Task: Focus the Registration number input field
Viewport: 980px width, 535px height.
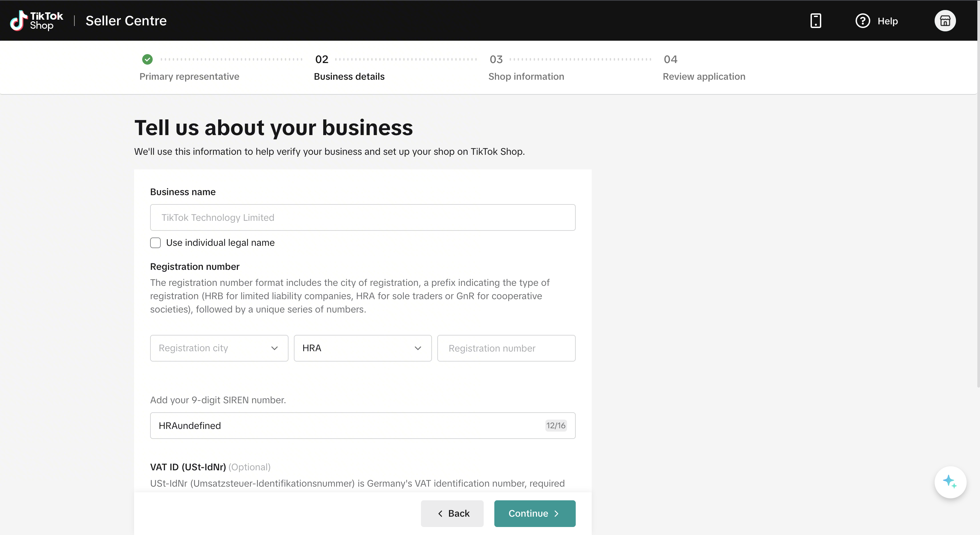Action: point(506,348)
